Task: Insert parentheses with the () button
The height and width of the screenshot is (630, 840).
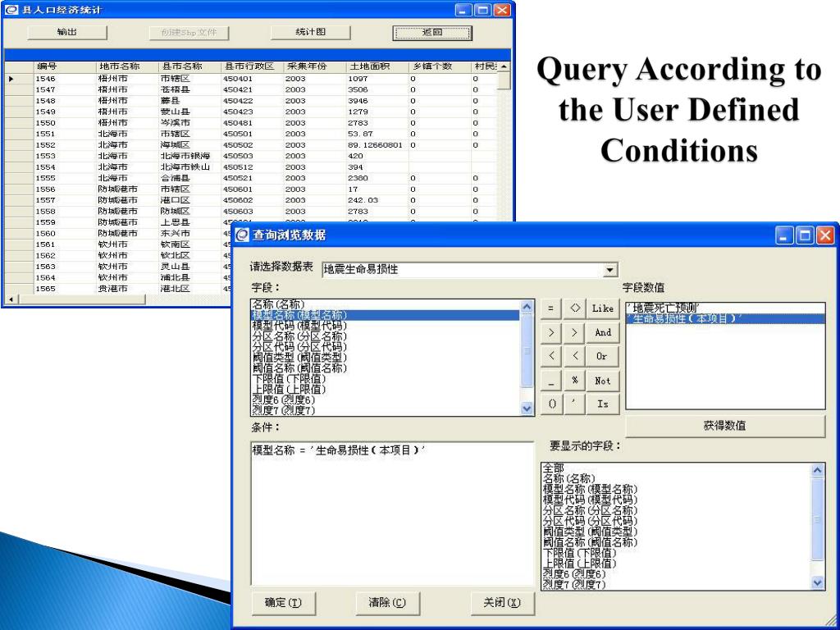Action: (551, 404)
